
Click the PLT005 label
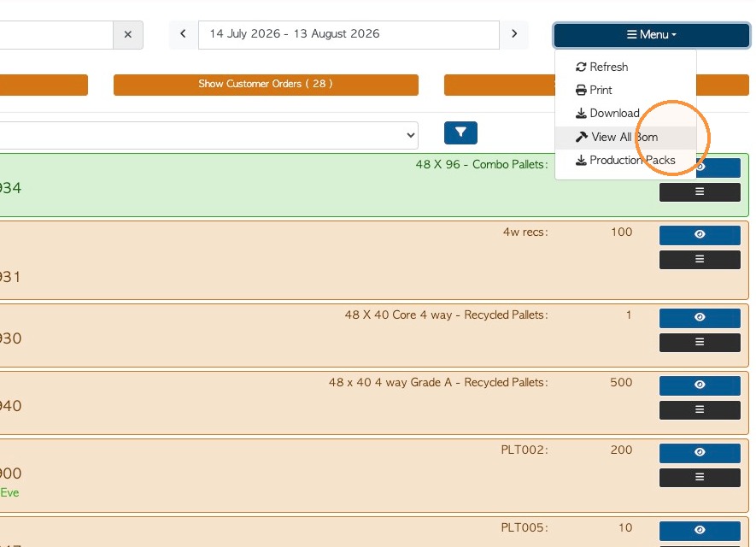click(x=525, y=527)
